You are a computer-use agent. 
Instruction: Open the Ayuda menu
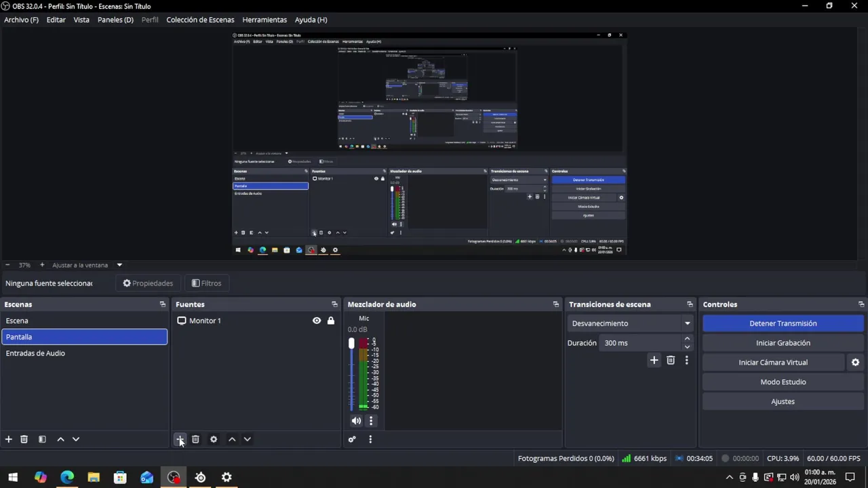[x=311, y=20]
